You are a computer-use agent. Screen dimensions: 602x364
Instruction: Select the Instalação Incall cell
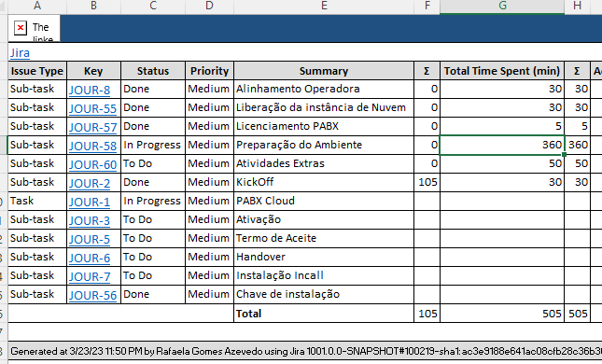(324, 275)
